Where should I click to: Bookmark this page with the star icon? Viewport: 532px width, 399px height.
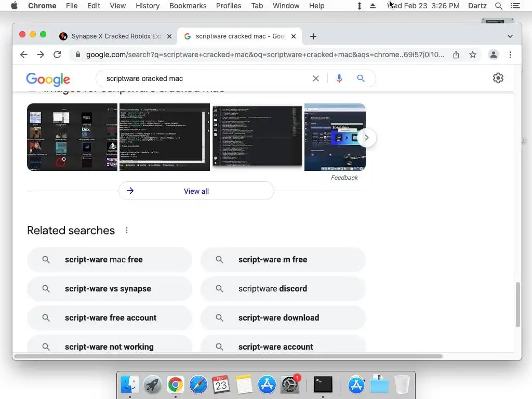point(473,55)
